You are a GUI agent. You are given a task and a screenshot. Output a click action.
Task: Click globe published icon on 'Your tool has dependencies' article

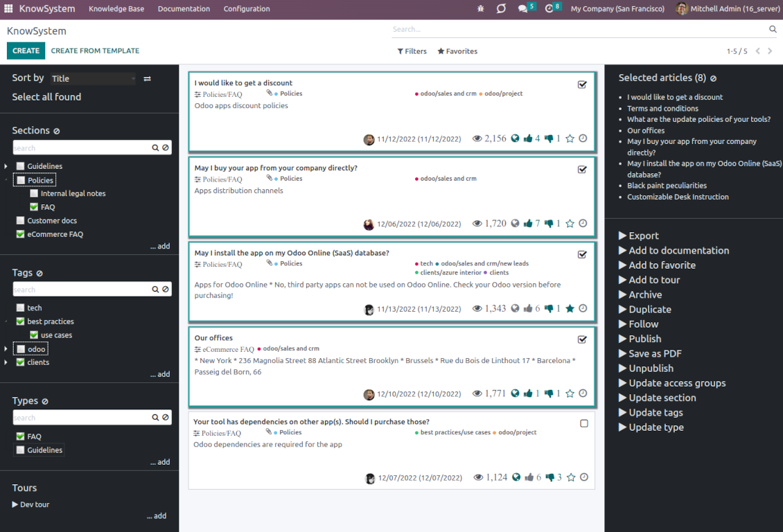(516, 477)
